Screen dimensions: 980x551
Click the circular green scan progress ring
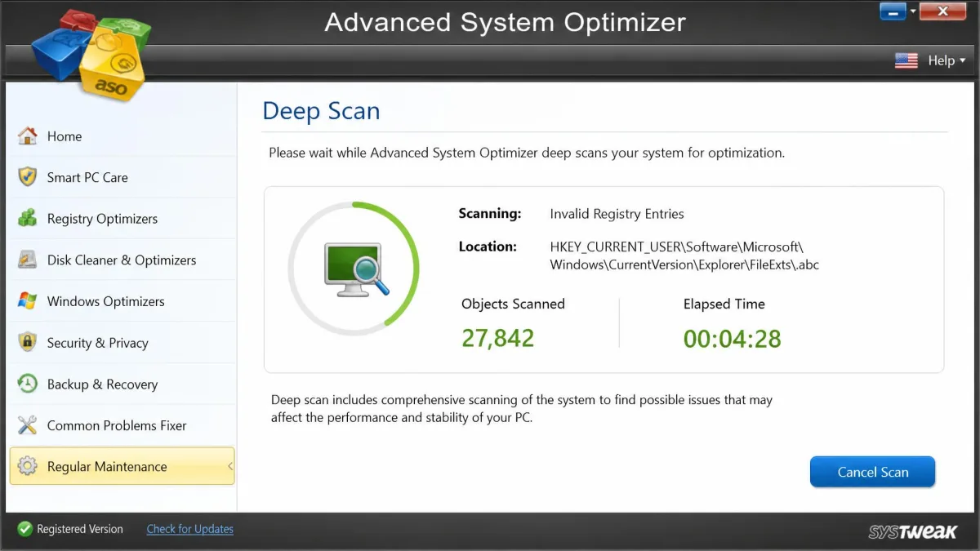click(x=354, y=269)
